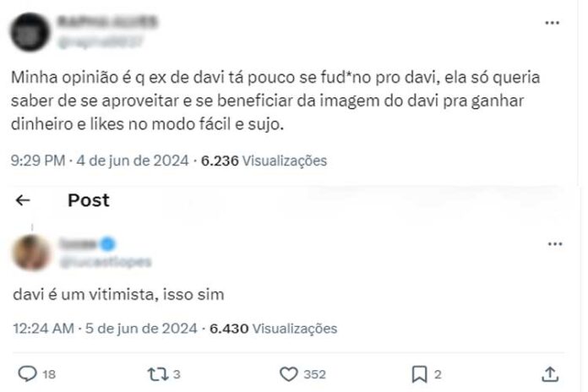The height and width of the screenshot is (392, 588).
Task: Tap the repost arrows icon
Action: point(158,374)
